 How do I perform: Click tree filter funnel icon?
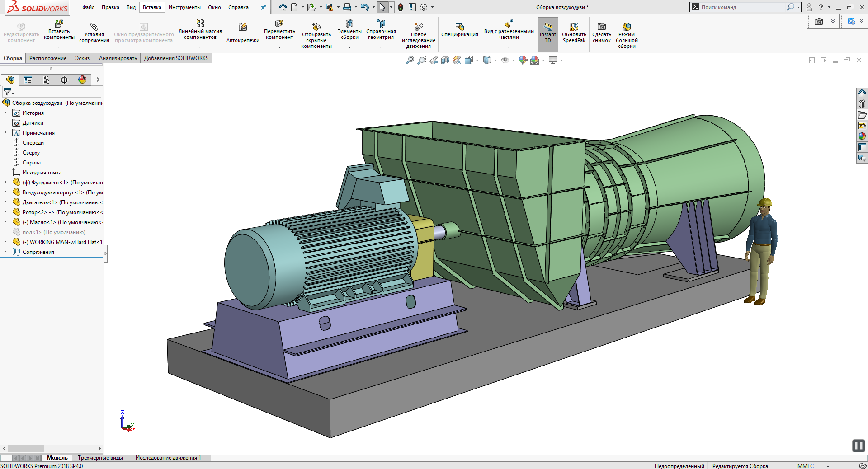(x=8, y=92)
